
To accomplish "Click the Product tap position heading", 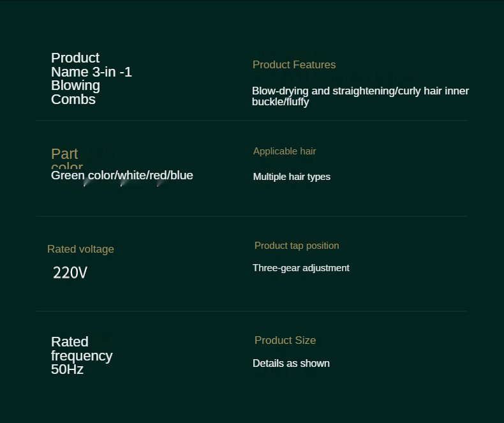I will click(x=297, y=246).
